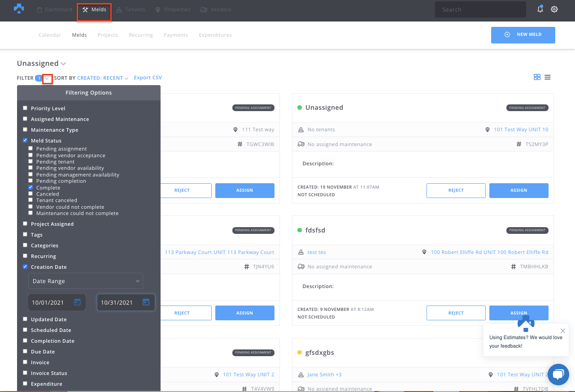This screenshot has width=575, height=392.
Task: Switch to grid view layout icon
Action: pyautogui.click(x=537, y=77)
